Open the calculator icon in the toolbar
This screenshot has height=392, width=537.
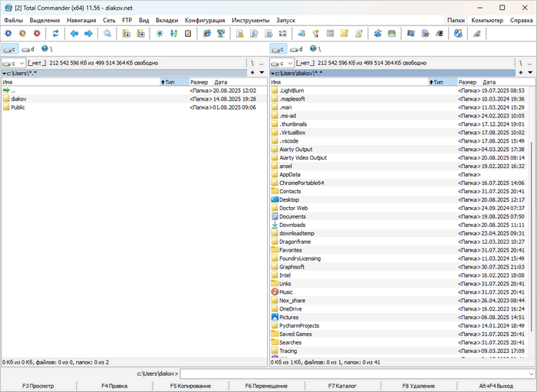tap(329, 34)
